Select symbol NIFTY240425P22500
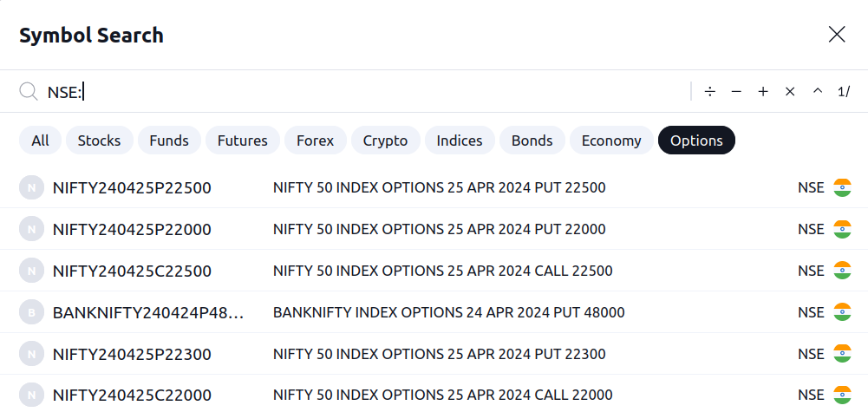The width and height of the screenshot is (868, 412). tap(132, 187)
